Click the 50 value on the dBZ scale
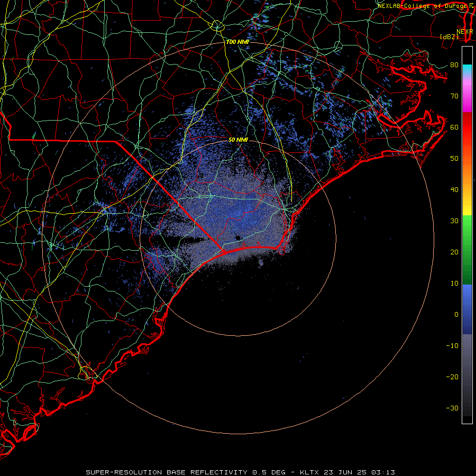This screenshot has width=476, height=476. (454, 159)
